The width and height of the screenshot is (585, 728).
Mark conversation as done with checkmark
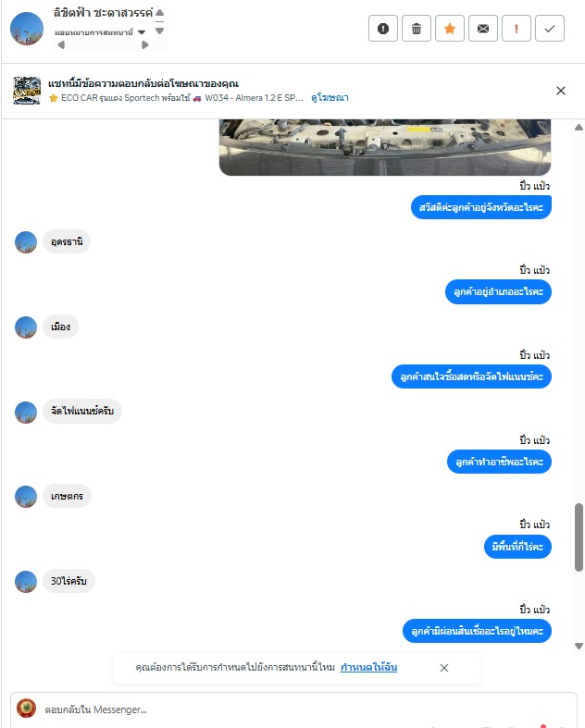[x=550, y=29]
